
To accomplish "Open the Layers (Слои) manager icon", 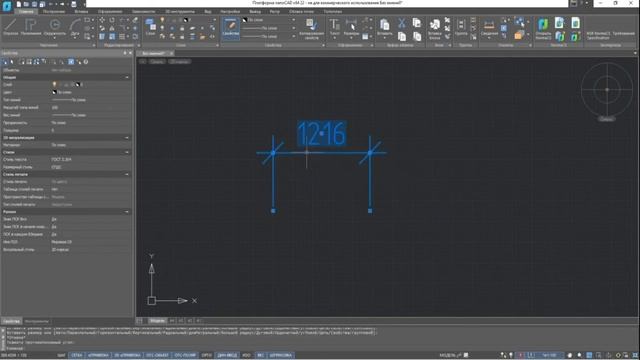I will [x=150, y=26].
